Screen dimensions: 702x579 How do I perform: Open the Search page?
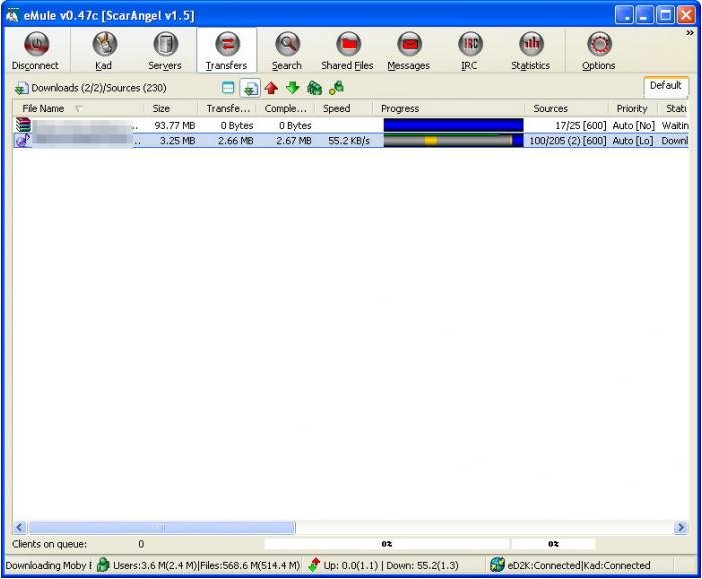(x=287, y=51)
